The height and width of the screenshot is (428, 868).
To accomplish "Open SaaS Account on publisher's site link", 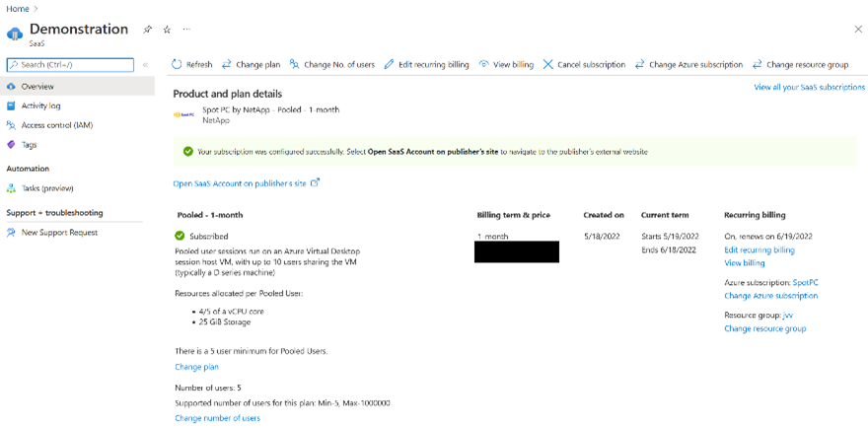I will tap(240, 183).
